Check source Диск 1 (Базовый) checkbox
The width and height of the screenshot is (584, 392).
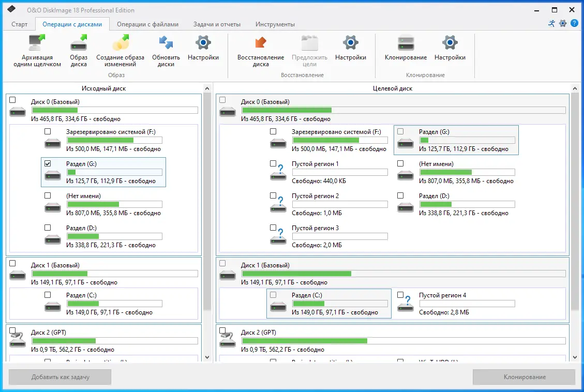(x=12, y=263)
